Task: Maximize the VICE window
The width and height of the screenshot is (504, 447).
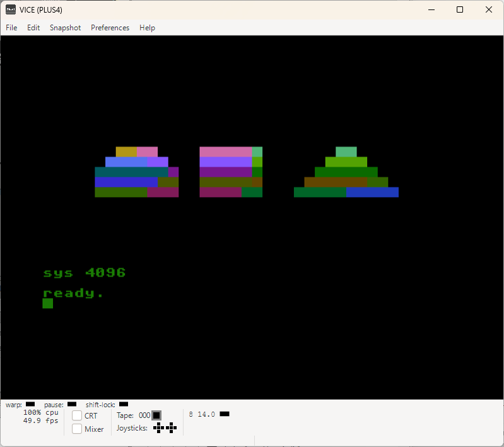Action: point(460,9)
